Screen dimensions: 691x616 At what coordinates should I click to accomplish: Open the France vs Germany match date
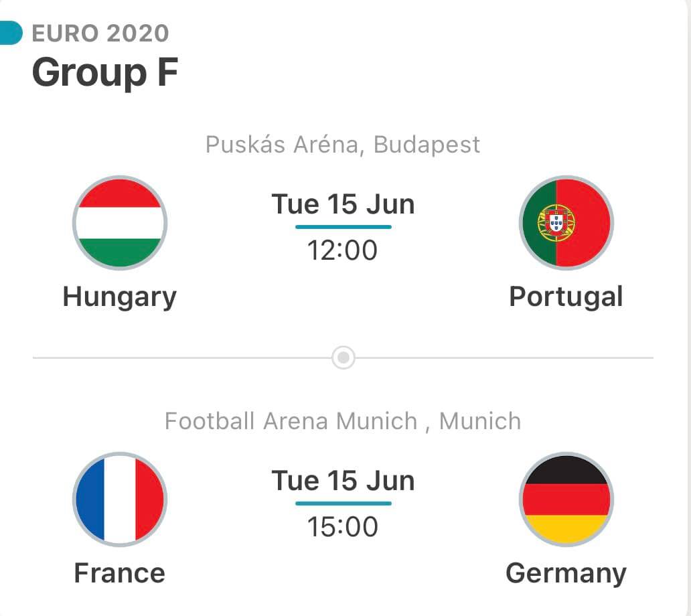pyautogui.click(x=343, y=481)
